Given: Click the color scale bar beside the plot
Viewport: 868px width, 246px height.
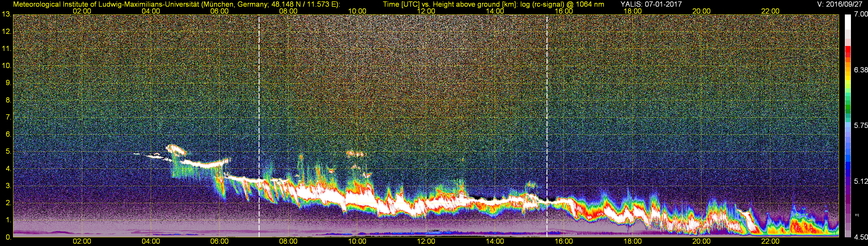Looking at the screenshot, I should (848, 126).
